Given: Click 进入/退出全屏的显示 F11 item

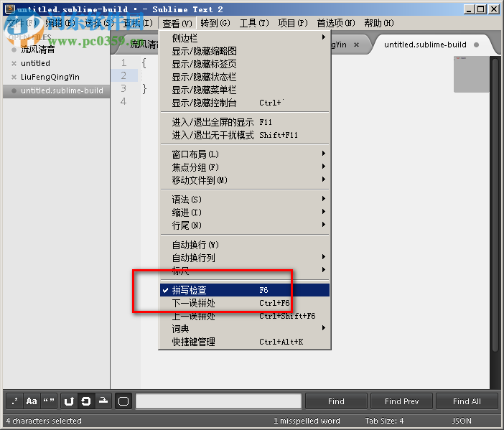Looking at the screenshot, I should pos(245,122).
